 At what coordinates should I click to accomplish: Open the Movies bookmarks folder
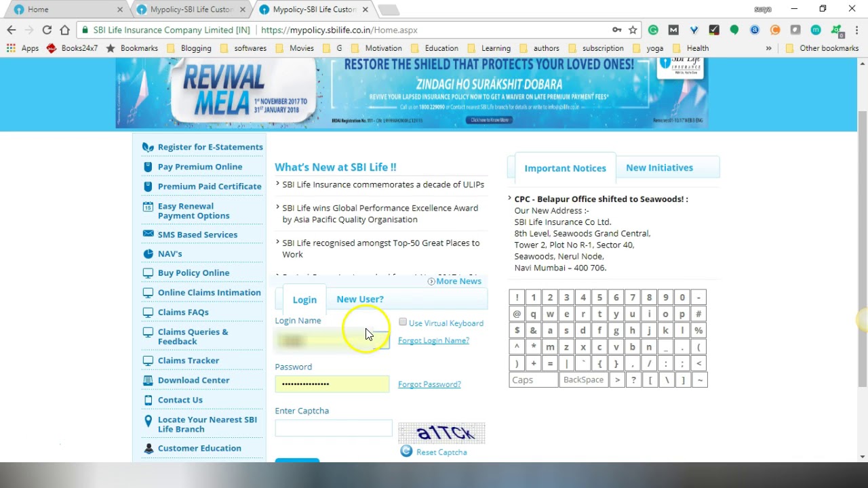(x=294, y=48)
